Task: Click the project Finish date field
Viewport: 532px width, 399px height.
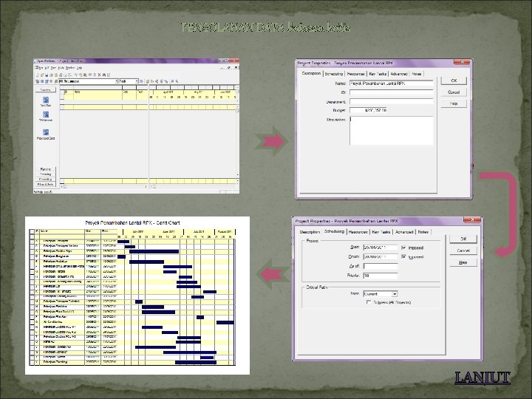Action: pos(381,257)
